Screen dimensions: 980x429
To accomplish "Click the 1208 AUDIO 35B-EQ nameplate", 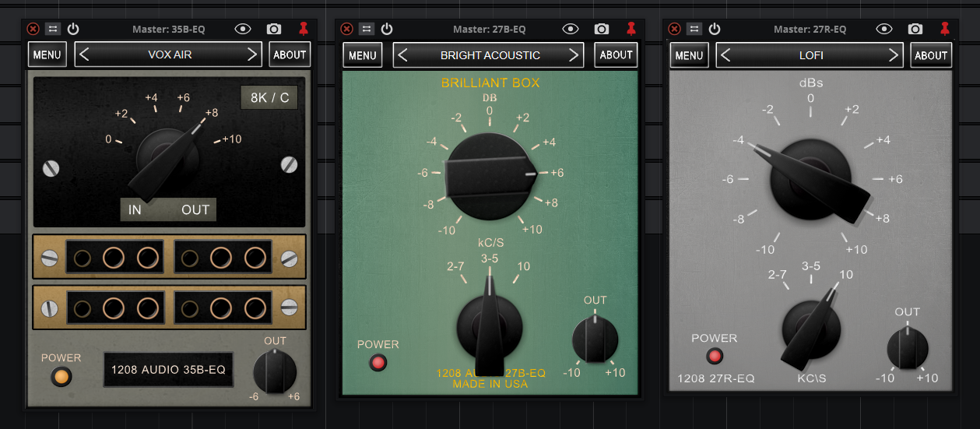I will point(168,370).
